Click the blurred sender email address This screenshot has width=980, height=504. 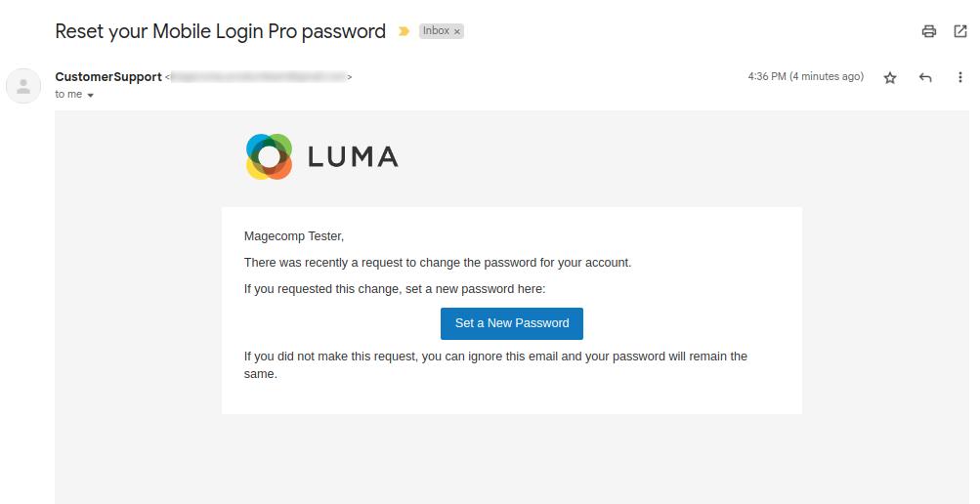[258, 76]
